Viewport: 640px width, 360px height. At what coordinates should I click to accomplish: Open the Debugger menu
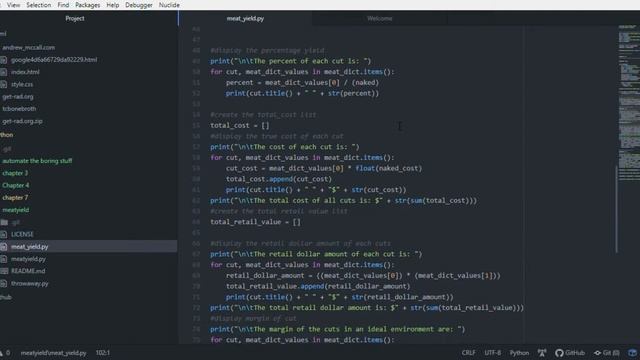tap(139, 5)
